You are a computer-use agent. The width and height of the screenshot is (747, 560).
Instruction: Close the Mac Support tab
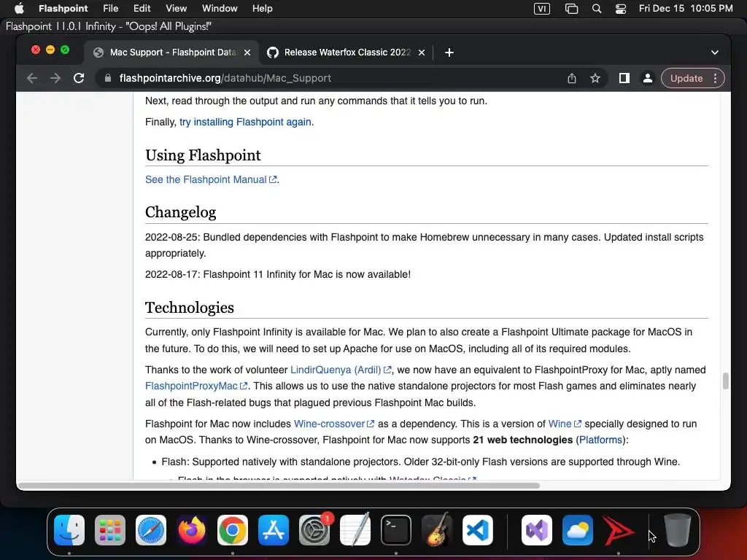click(247, 52)
